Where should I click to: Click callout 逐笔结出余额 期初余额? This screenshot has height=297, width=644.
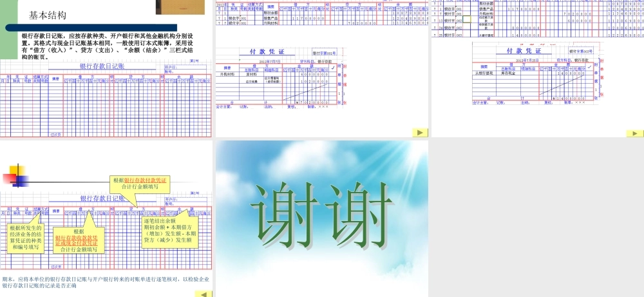(x=170, y=233)
